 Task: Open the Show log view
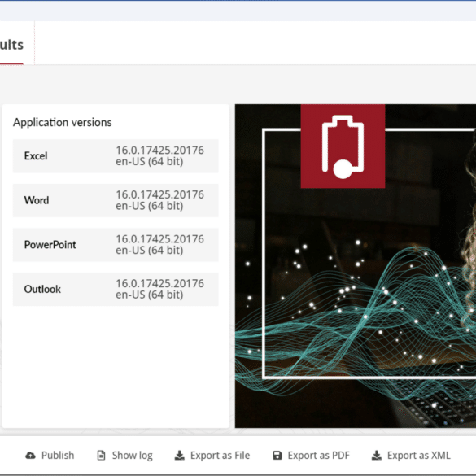click(124, 456)
